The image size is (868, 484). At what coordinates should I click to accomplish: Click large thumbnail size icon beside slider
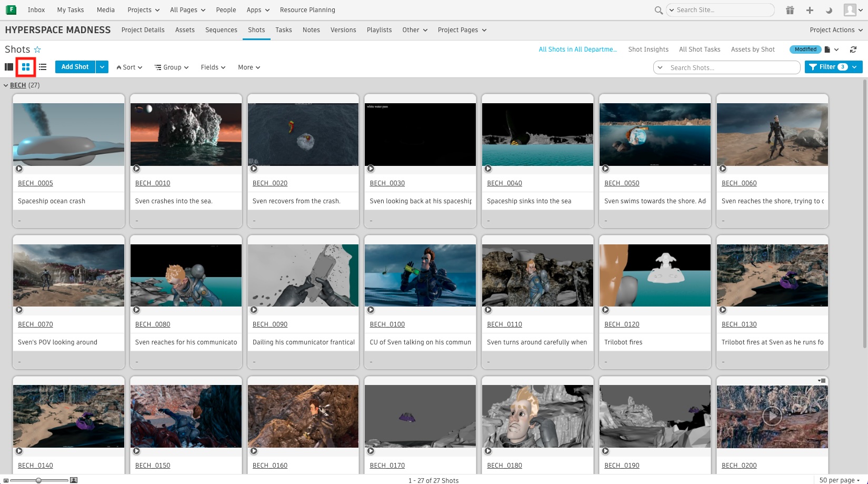(74, 480)
